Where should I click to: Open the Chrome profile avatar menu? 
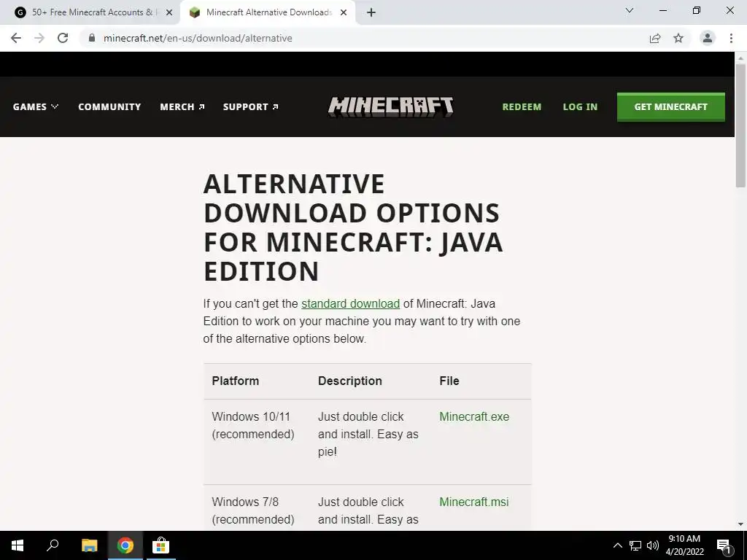pyautogui.click(x=708, y=38)
